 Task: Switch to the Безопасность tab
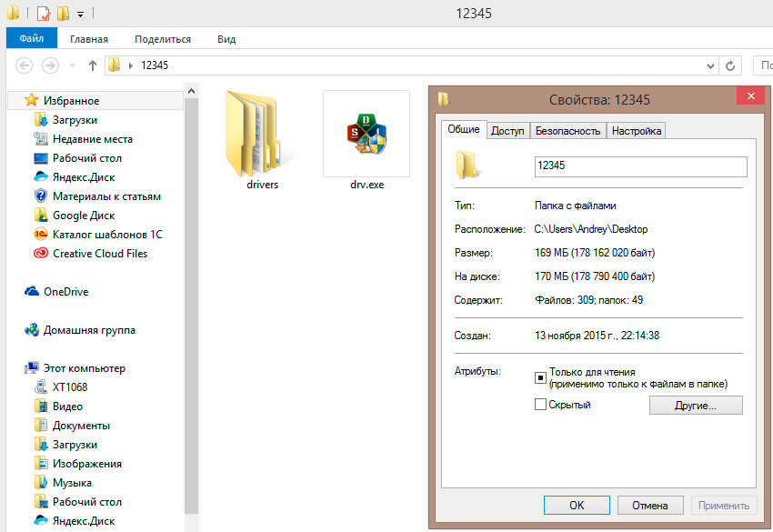(567, 131)
